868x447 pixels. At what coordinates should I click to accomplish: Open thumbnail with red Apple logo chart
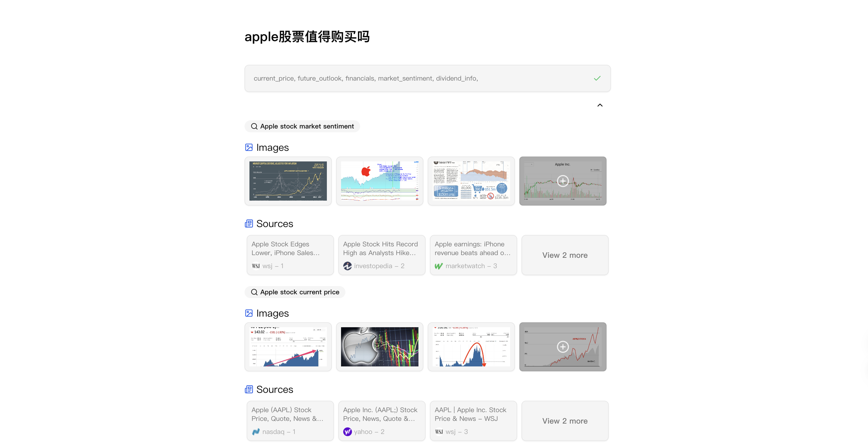click(x=379, y=181)
